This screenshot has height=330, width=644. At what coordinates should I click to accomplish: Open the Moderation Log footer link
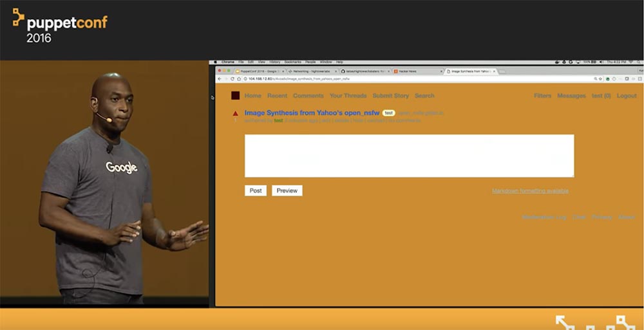point(544,217)
